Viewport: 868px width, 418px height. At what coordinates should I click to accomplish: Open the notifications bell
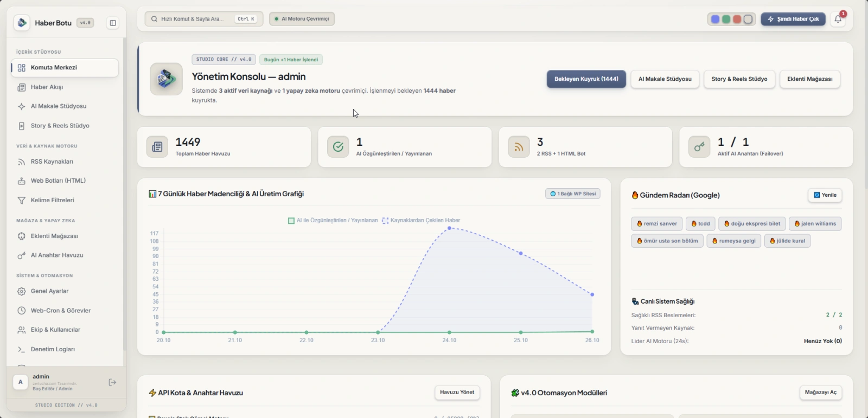(838, 19)
